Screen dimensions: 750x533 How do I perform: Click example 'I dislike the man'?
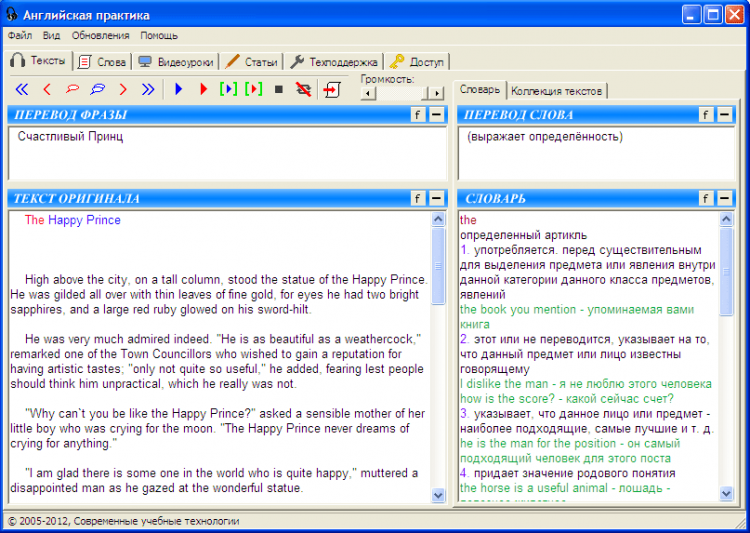coord(504,384)
